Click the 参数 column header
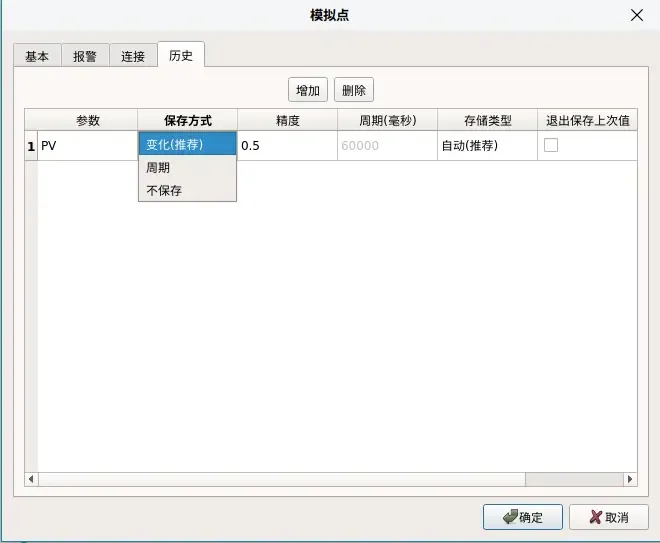The width and height of the screenshot is (660, 543). coord(88,120)
